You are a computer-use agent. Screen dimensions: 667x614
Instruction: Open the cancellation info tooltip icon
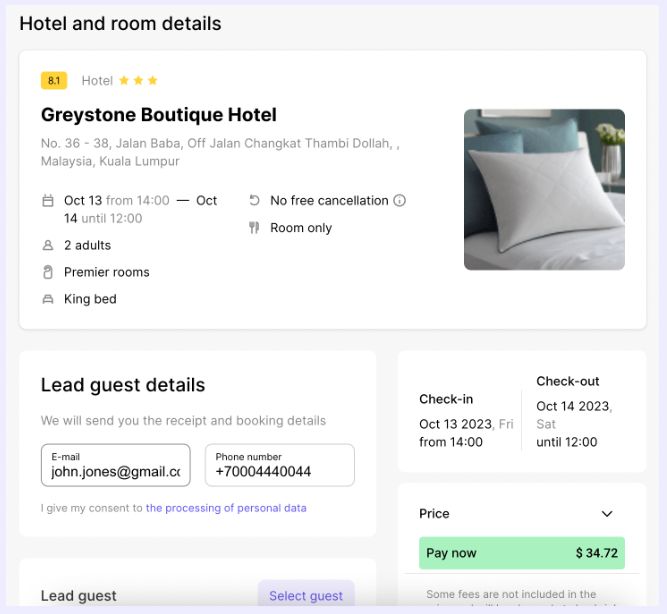click(400, 200)
